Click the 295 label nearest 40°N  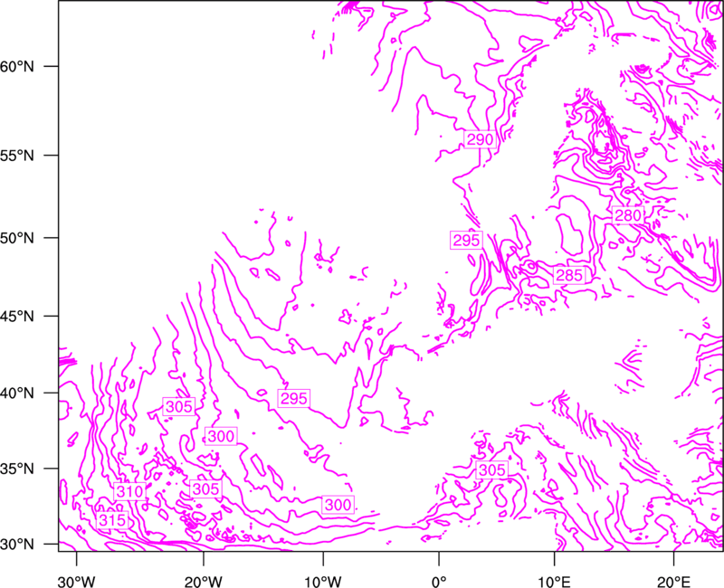[x=293, y=398]
